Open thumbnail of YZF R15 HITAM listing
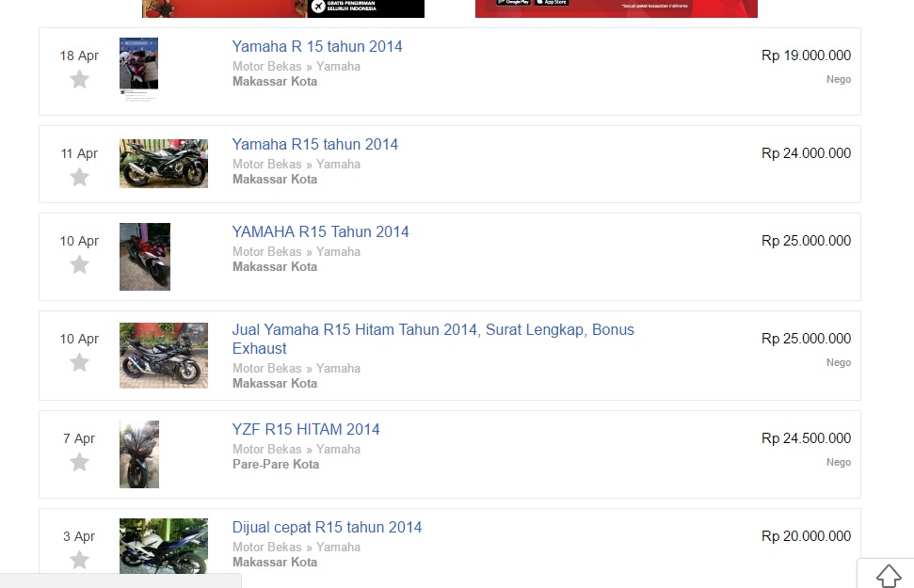The image size is (914, 588). [x=139, y=454]
